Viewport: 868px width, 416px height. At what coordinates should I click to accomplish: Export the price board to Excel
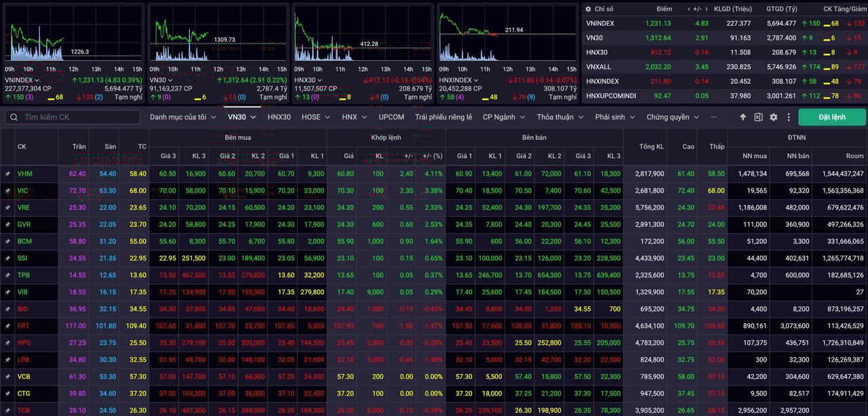pos(758,117)
